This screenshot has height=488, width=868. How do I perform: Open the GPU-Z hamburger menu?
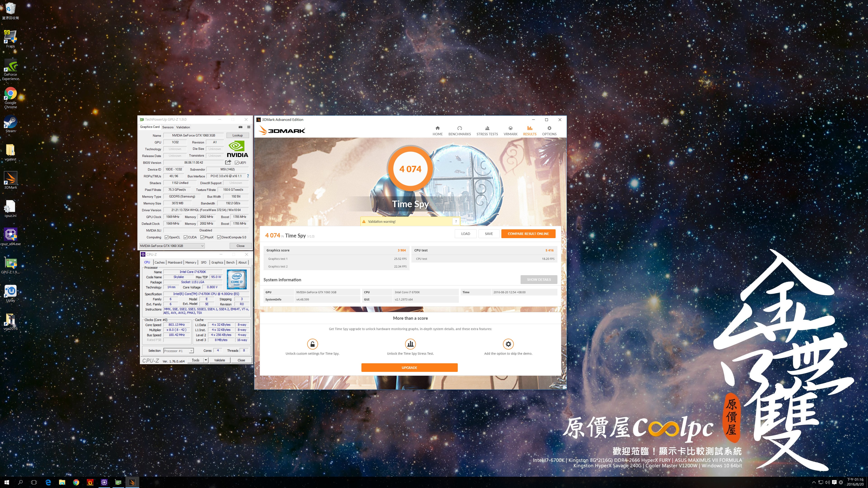[249, 127]
